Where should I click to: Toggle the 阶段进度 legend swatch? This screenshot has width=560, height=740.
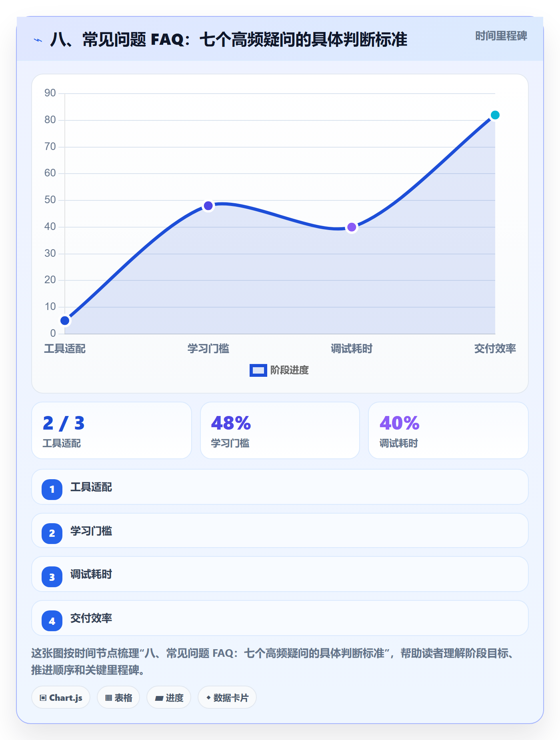pos(258,370)
